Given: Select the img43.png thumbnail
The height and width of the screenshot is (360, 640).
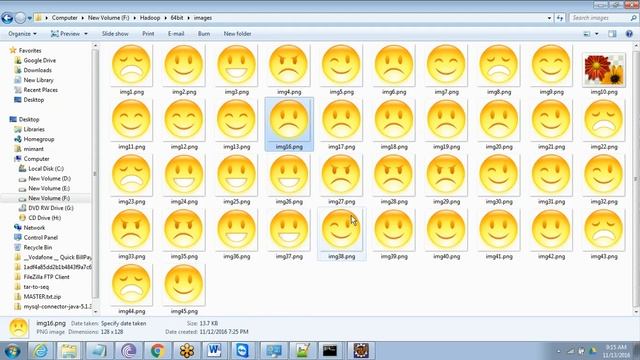Looking at the screenshot, I should coord(604,229).
